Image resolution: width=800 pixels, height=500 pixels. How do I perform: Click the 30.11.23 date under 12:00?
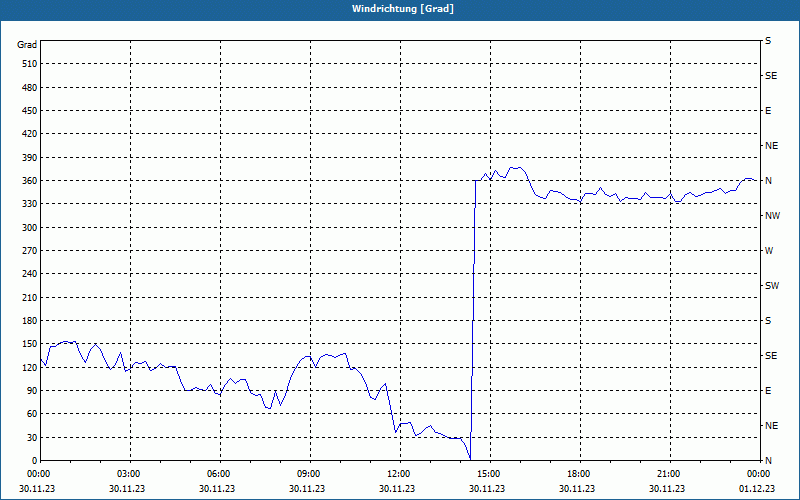397,488
